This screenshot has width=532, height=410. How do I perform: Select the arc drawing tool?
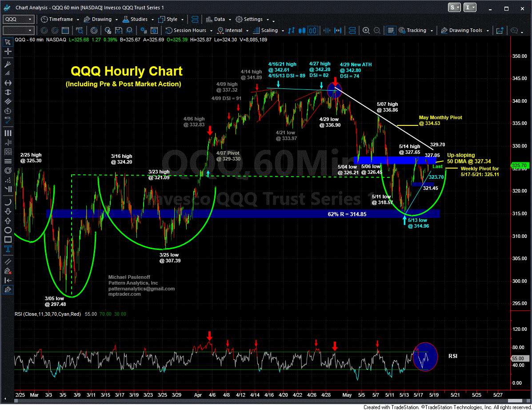[8, 202]
